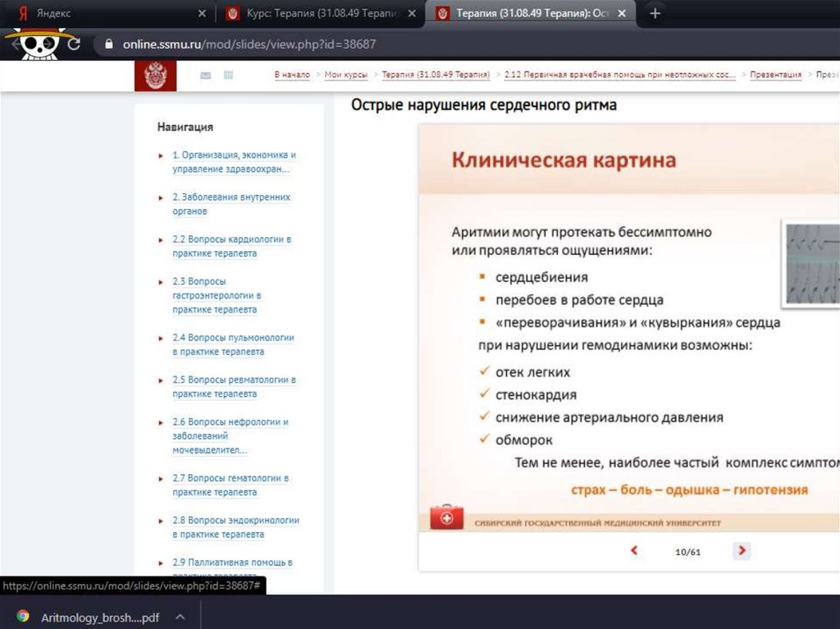Click heading Острые нарушения сердечного ритма
Screen dimensions: 840x629
click(484, 105)
